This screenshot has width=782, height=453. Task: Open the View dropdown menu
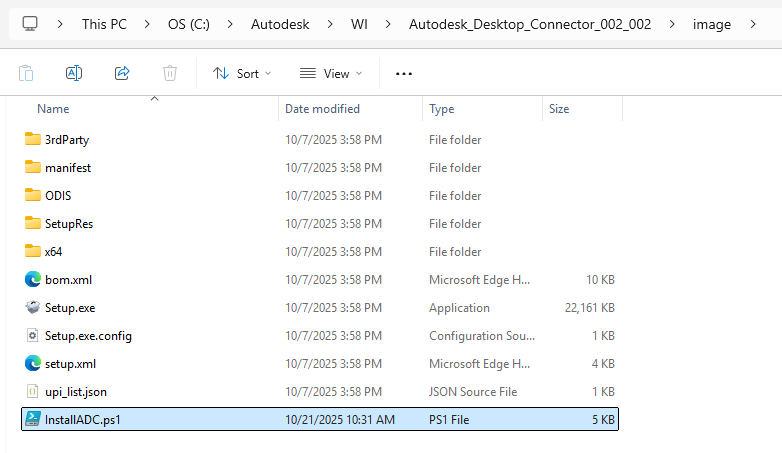point(331,73)
